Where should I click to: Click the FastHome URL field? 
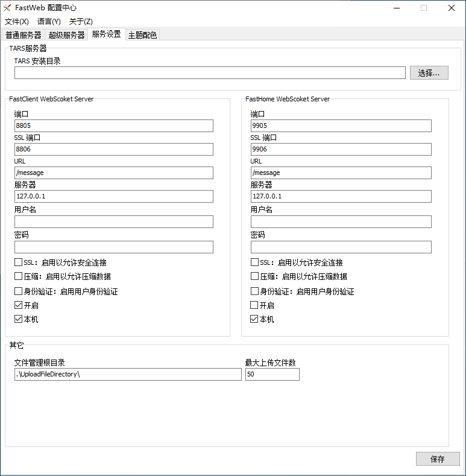pyautogui.click(x=341, y=173)
